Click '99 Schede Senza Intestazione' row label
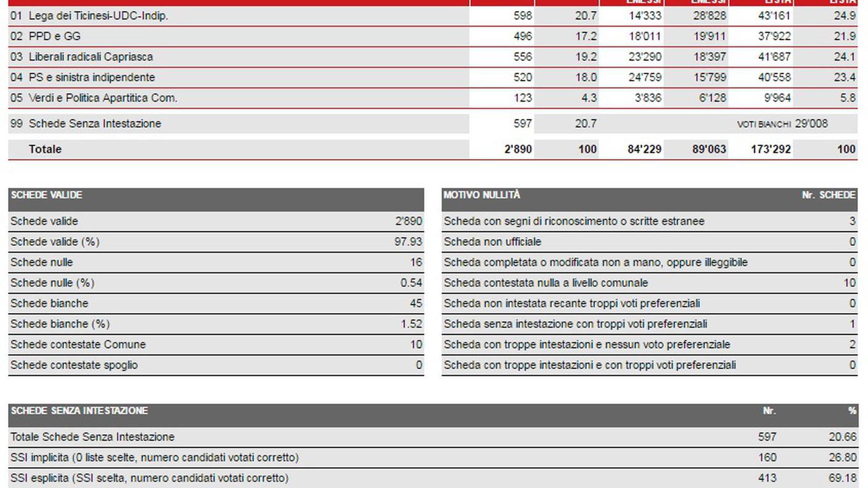The width and height of the screenshot is (868, 488). pyautogui.click(x=86, y=123)
